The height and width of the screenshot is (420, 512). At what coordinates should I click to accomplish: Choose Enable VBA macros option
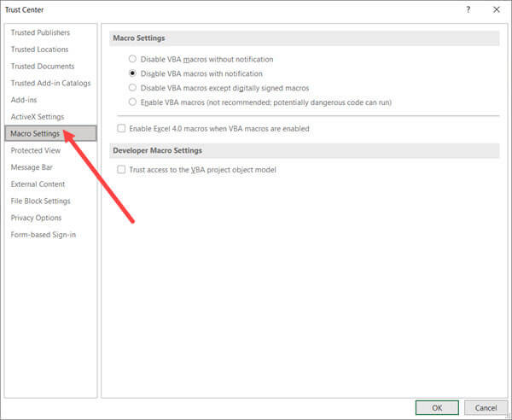click(131, 102)
